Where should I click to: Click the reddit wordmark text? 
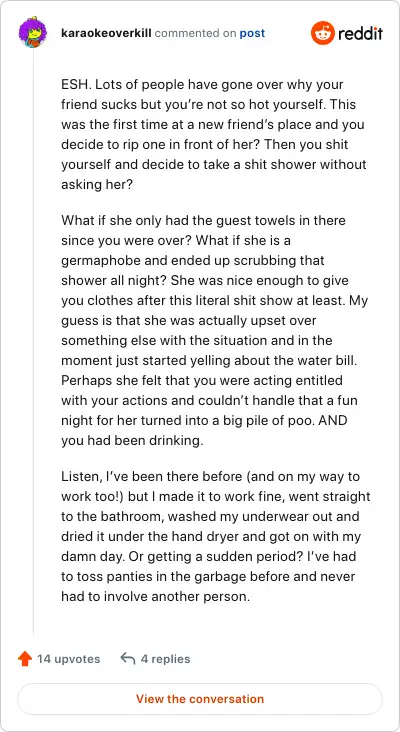[360, 34]
